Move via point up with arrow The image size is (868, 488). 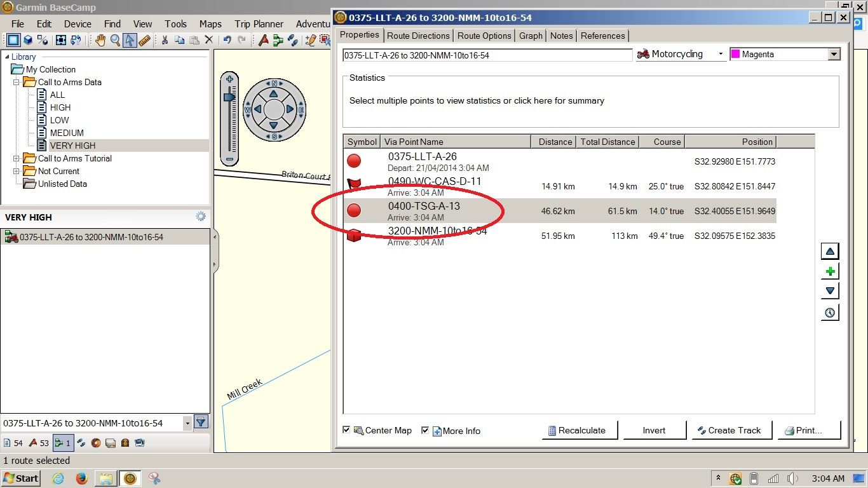830,252
